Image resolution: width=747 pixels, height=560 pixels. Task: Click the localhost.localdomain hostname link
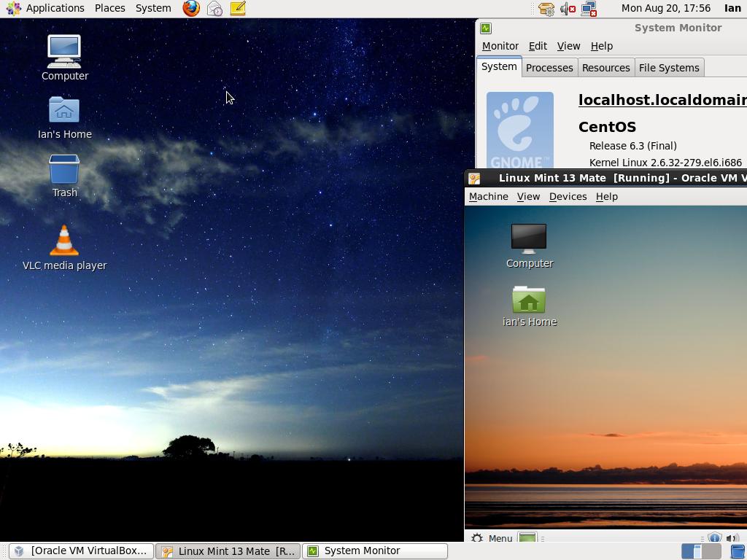tap(660, 100)
